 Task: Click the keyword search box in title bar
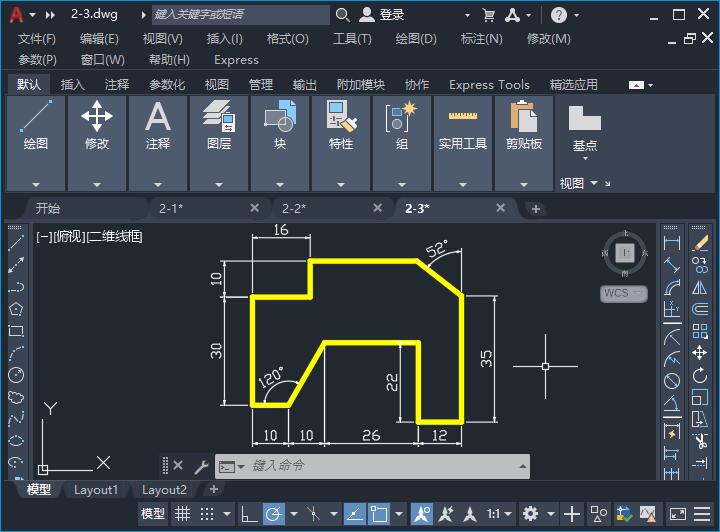(241, 15)
